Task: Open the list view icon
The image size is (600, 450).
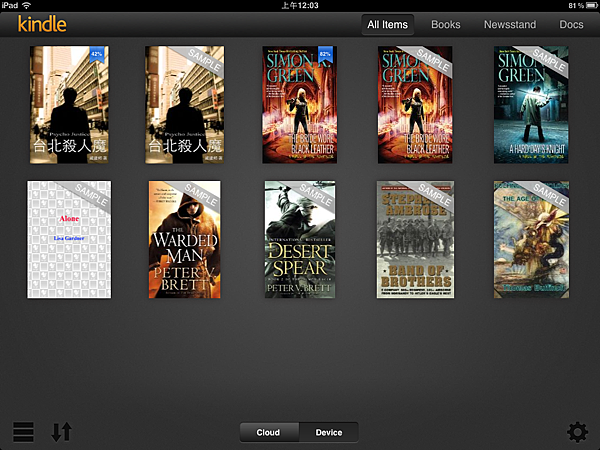Action: [23, 432]
